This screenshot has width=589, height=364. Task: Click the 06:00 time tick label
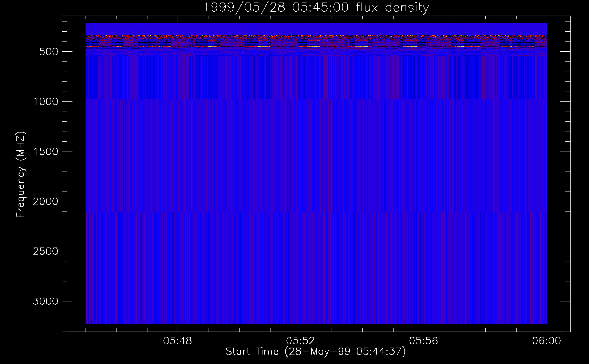(x=546, y=341)
